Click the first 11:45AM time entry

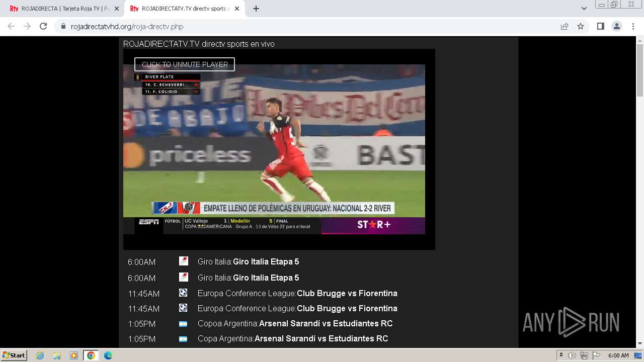[144, 294]
